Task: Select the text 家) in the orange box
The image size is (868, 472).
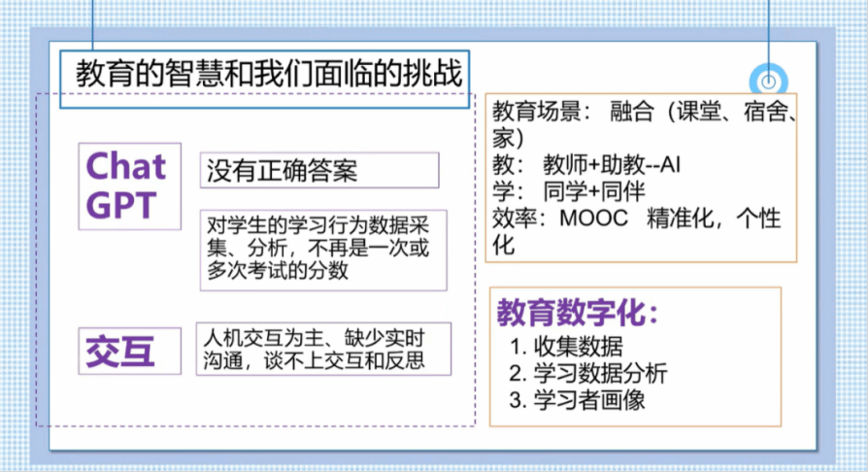Action: click(510, 137)
